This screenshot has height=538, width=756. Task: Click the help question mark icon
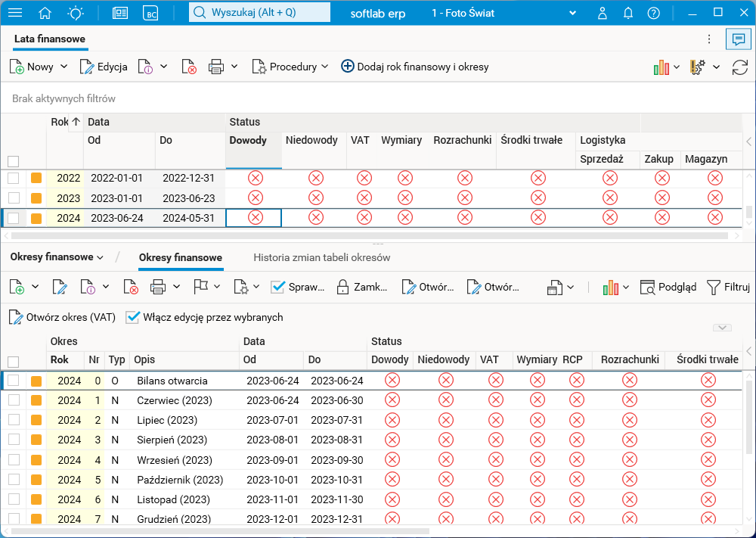click(x=654, y=13)
